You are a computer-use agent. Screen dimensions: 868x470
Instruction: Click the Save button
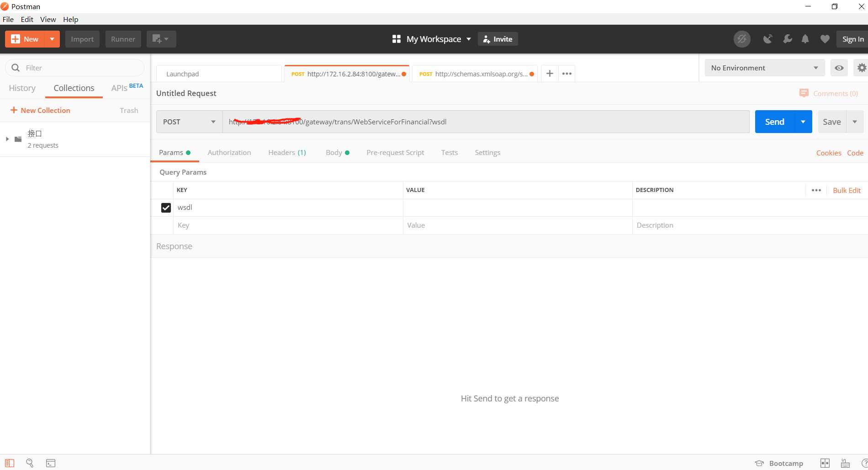(x=831, y=122)
